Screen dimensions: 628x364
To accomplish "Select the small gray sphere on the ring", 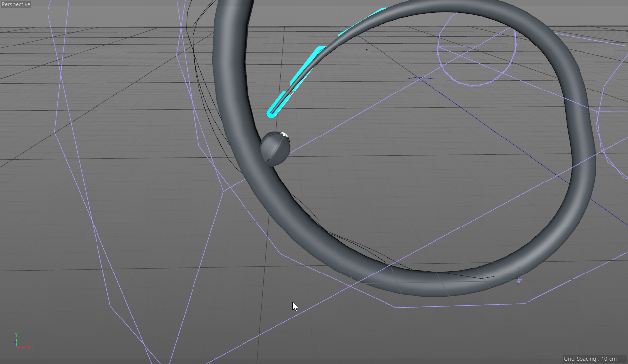I will pos(275,149).
